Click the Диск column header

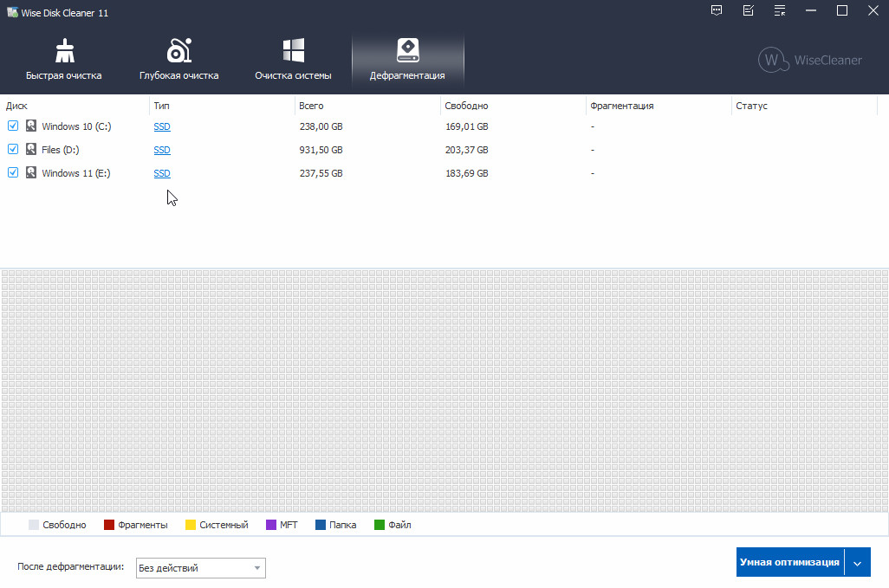pos(16,106)
